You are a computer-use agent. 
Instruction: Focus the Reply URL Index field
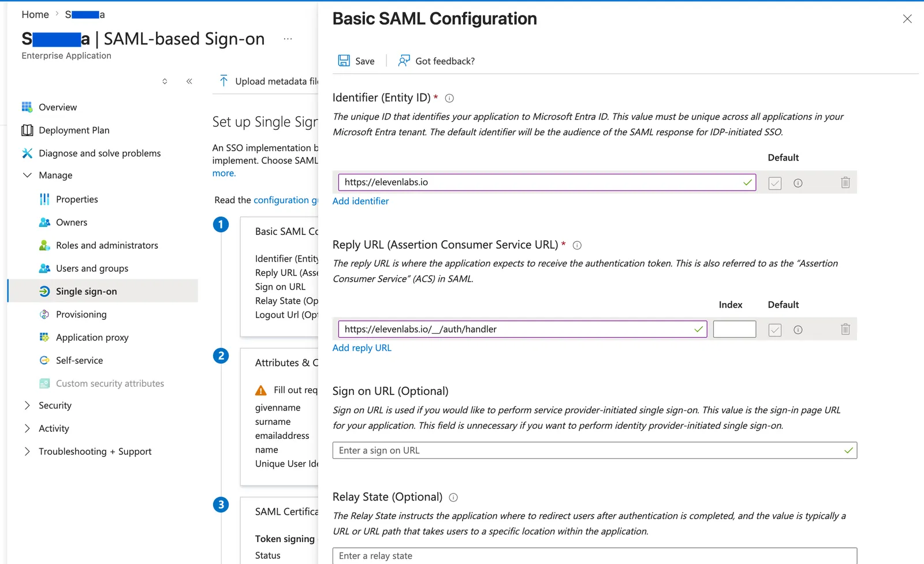[x=735, y=329]
